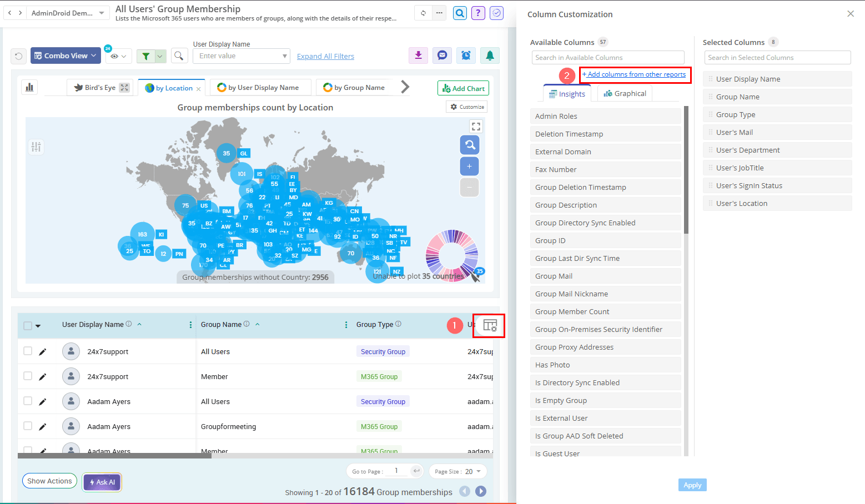Click the green alert bell icon
Screen dimensions: 865x504
(x=490, y=56)
